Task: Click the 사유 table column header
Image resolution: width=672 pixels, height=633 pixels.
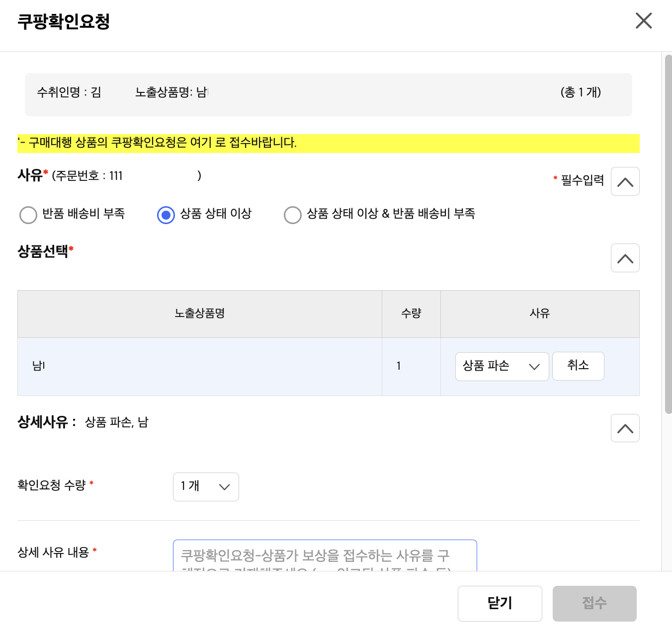Action: [x=540, y=314]
